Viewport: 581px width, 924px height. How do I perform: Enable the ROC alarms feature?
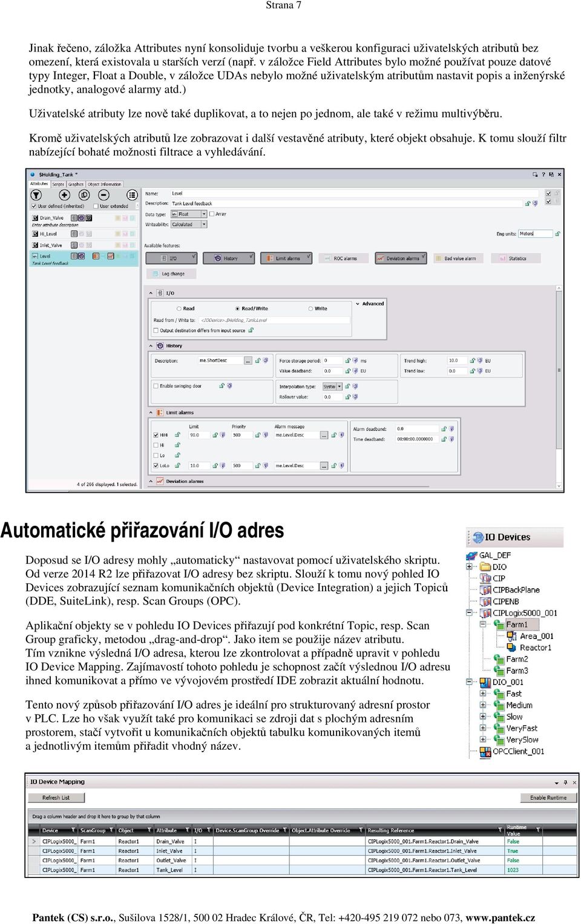click(344, 258)
